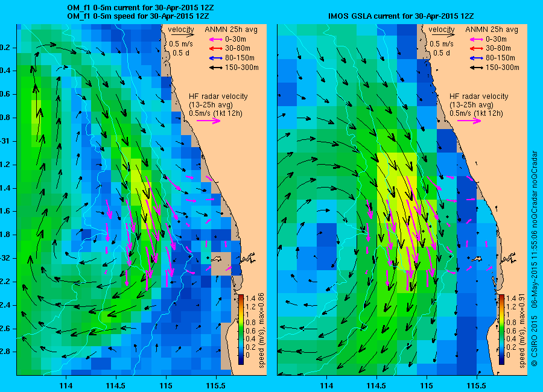This screenshot has height=392, width=543.
Task: Click latitude axis label '2.8'
Action: click(x=5, y=352)
